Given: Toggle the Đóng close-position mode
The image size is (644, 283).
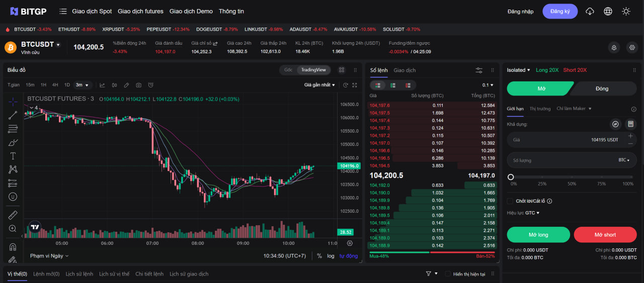Looking at the screenshot, I should (x=602, y=88).
